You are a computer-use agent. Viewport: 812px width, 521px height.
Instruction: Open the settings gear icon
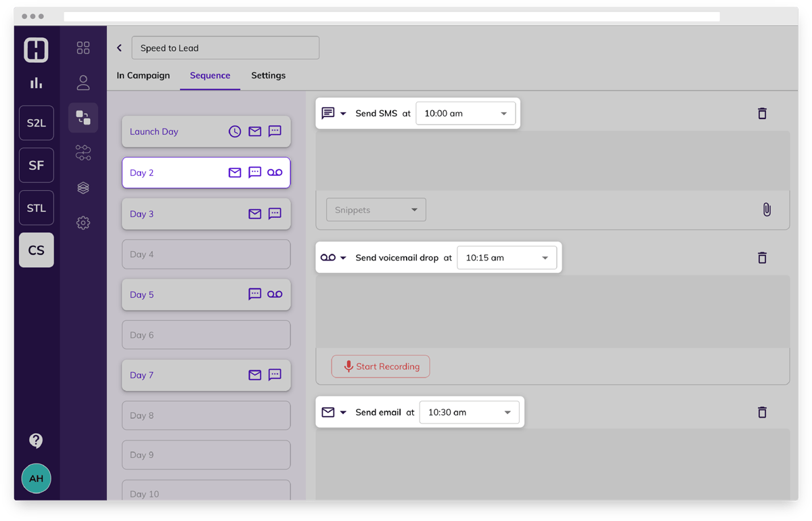pos(83,223)
